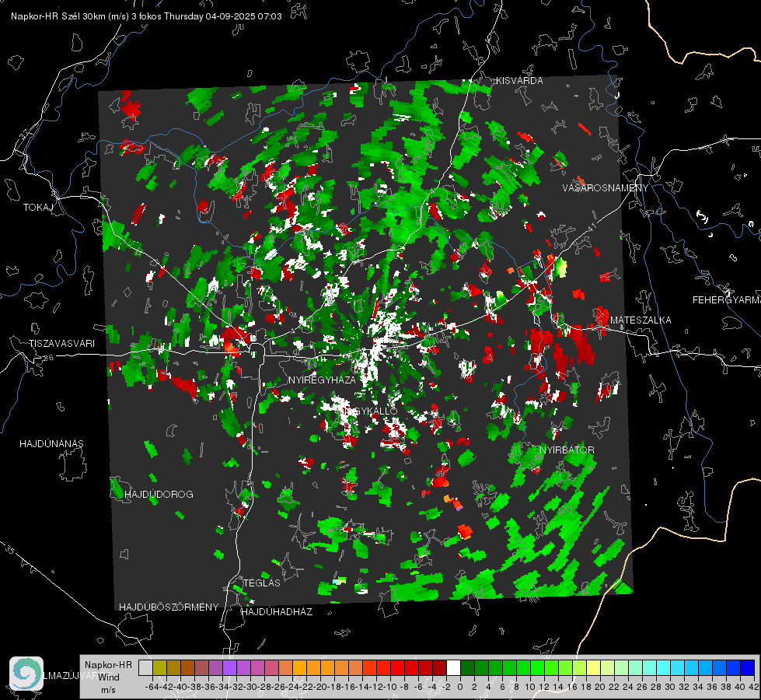Screen dimensions: 761x700
Task: Select the VÁSÁROSNAMÉNY label
Action: coord(606,188)
